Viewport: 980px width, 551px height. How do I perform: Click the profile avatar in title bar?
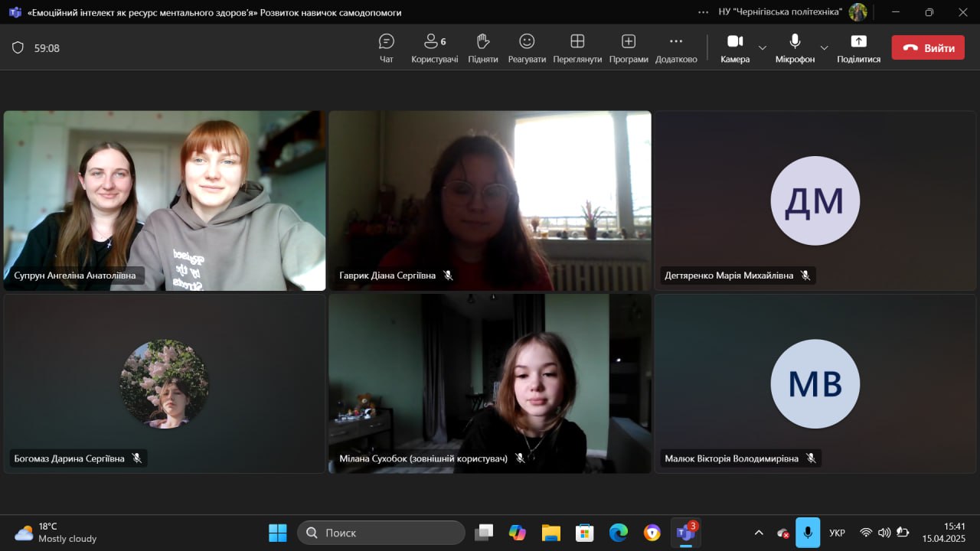857,12
